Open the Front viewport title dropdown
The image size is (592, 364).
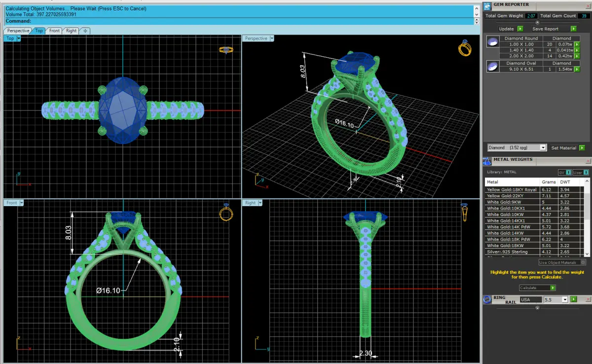[x=21, y=203]
